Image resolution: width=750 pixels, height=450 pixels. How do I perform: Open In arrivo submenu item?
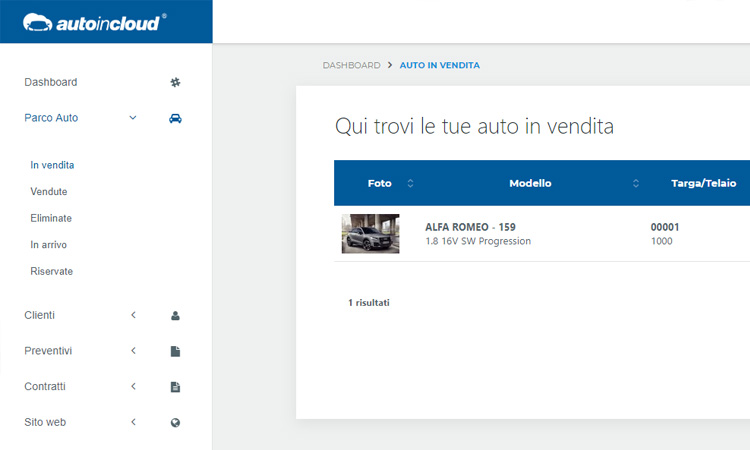[x=49, y=245]
